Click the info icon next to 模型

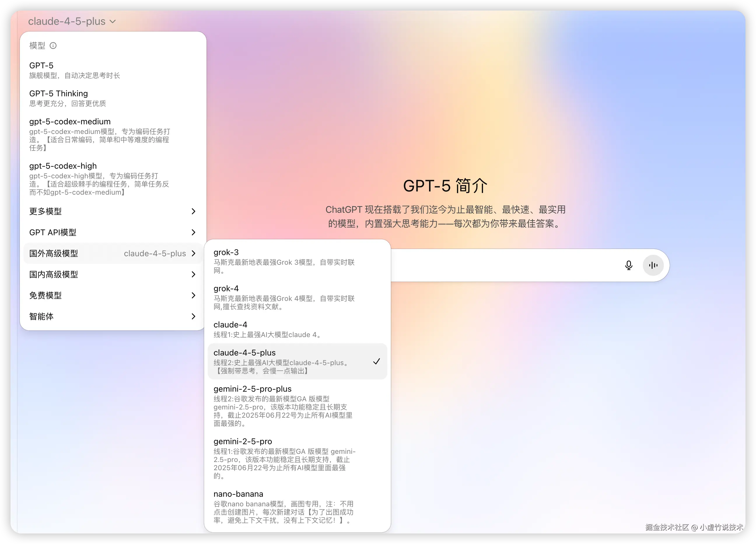53,45
